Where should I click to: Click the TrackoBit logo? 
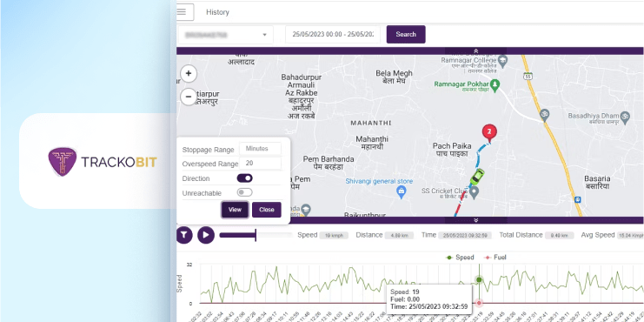pyautogui.click(x=103, y=162)
